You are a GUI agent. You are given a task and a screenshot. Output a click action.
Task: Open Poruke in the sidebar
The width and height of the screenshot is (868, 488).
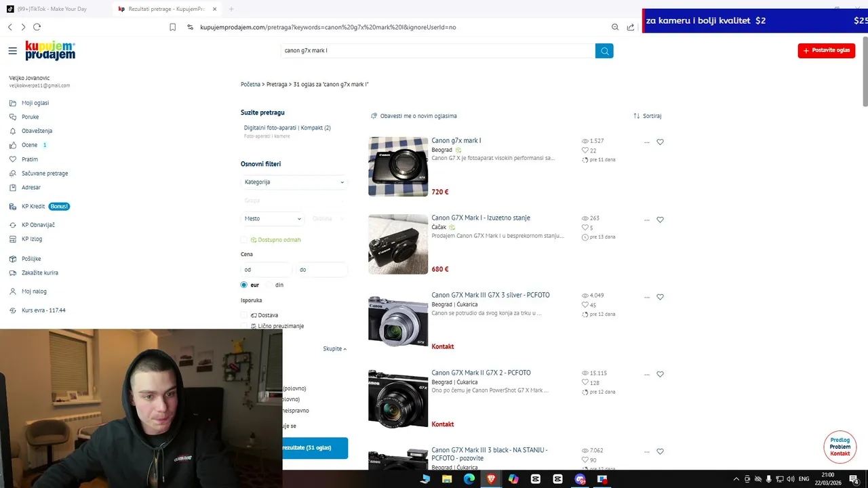pyautogui.click(x=30, y=117)
